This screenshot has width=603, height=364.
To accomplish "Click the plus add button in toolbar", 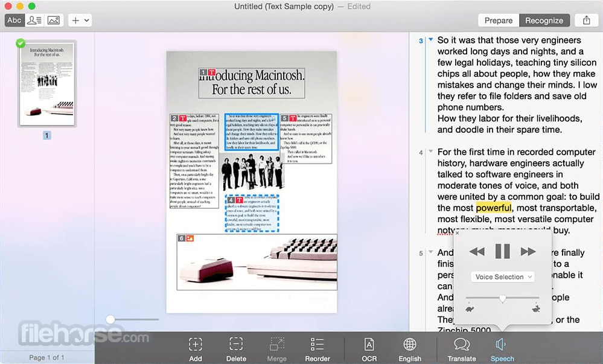I will click(x=76, y=21).
